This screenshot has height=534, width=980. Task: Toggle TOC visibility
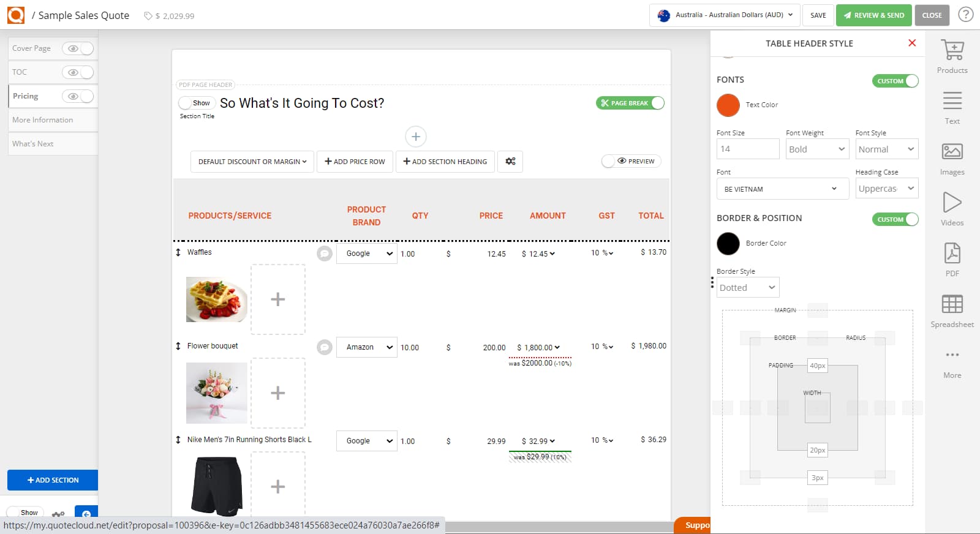tap(78, 72)
